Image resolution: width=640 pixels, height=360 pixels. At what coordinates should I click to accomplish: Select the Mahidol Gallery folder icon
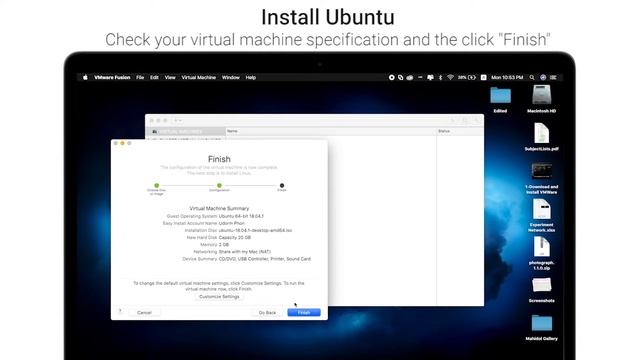pyautogui.click(x=542, y=322)
